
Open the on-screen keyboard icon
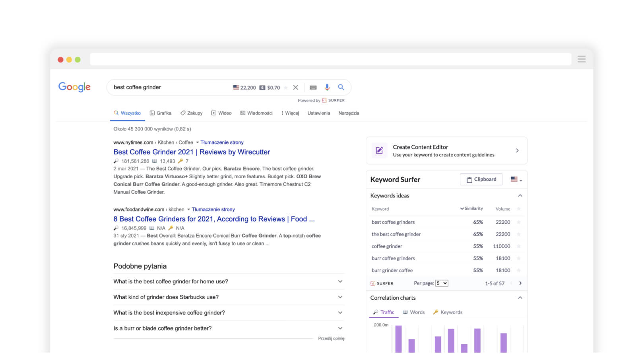pyautogui.click(x=313, y=88)
